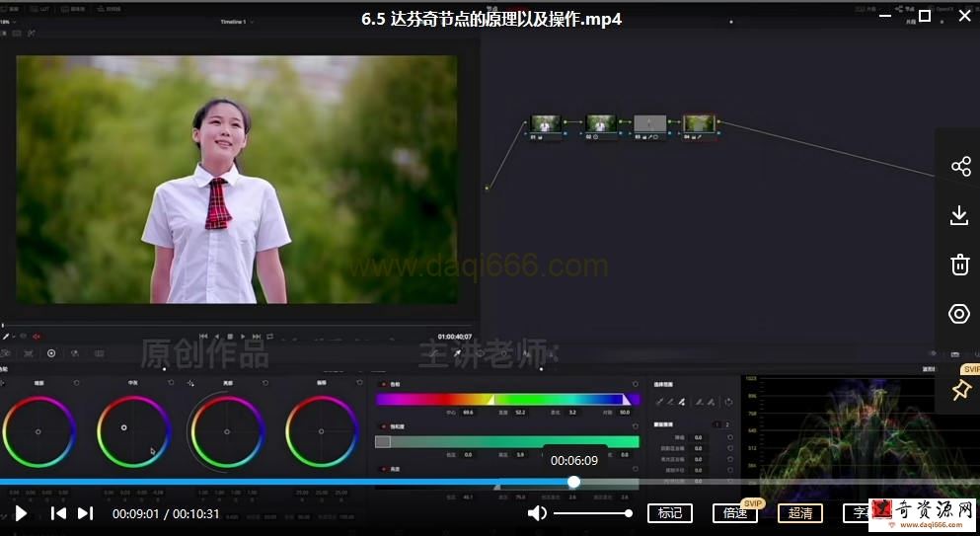Toggle the 色相 hue qualifier red dot
This screenshot has width=980, height=536.
pos(384,384)
